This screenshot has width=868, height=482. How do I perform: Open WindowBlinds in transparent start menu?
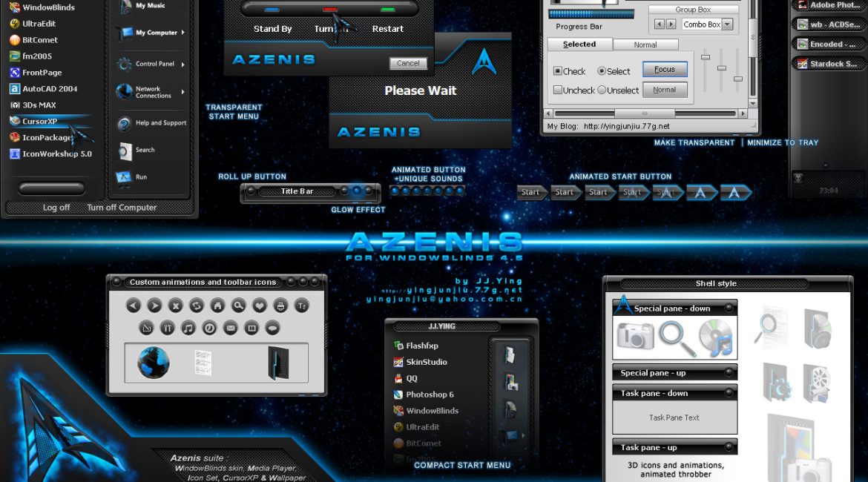pos(42,7)
